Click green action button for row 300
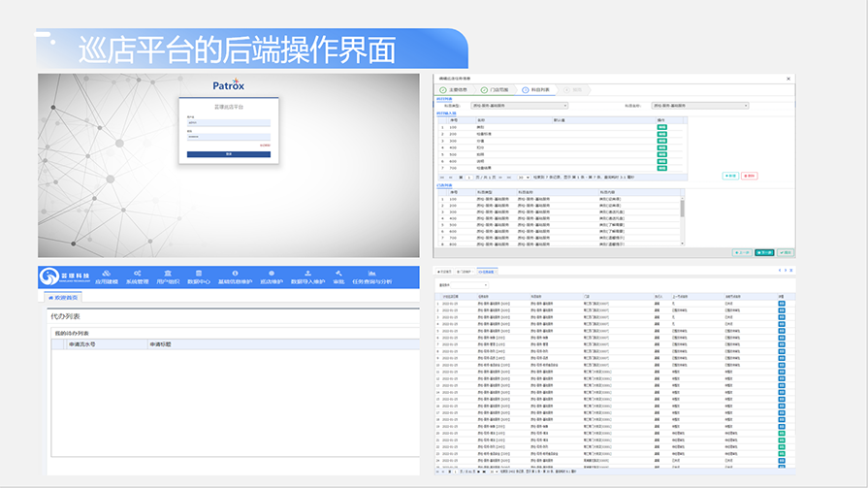The image size is (868, 488). (661, 141)
